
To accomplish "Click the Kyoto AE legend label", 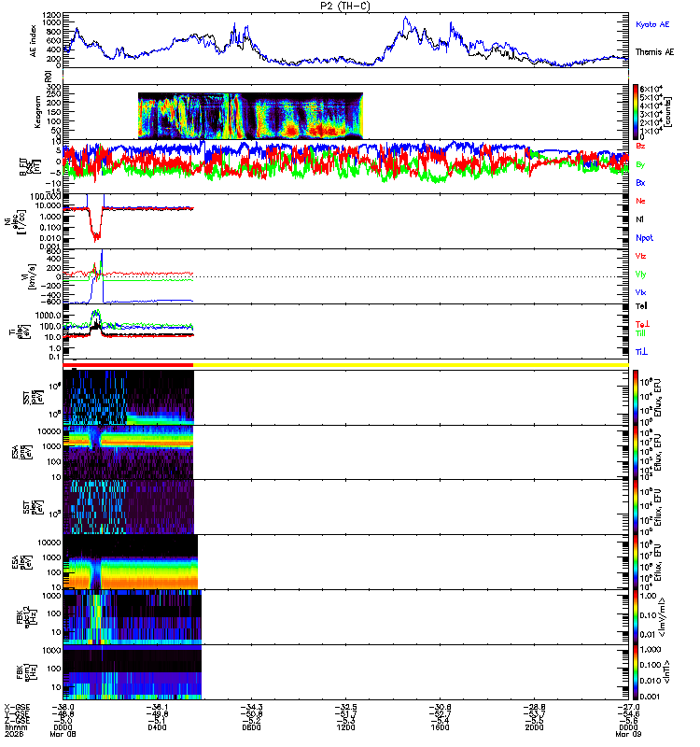I will tap(652, 24).
